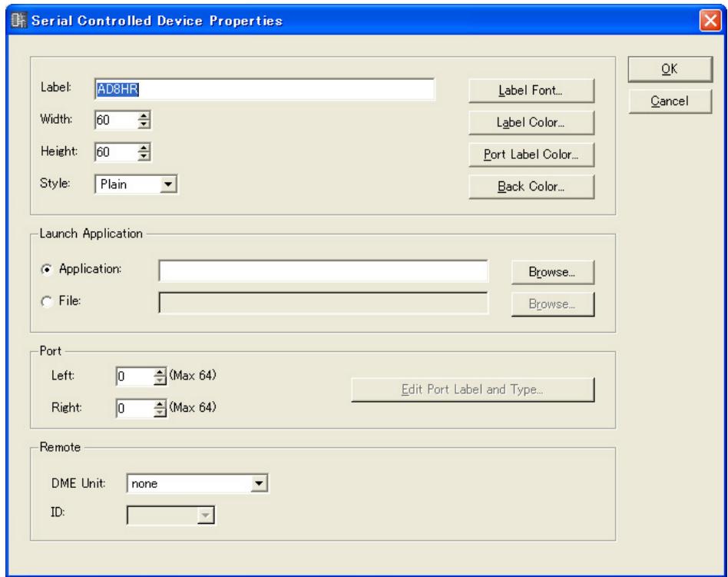Image resolution: width=728 pixels, height=577 pixels.
Task: Decrease Height with the down arrow
Action: coord(144,157)
